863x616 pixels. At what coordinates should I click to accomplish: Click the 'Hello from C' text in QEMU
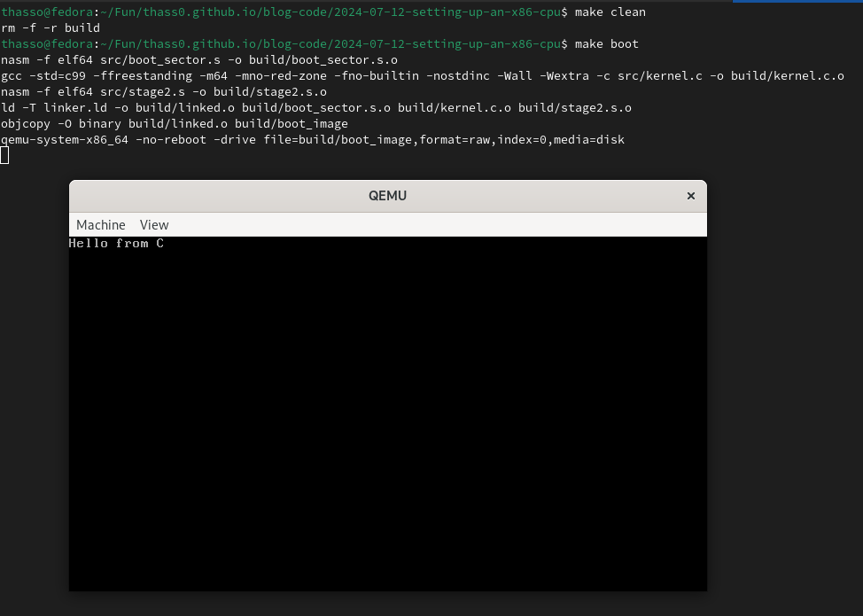pos(116,243)
